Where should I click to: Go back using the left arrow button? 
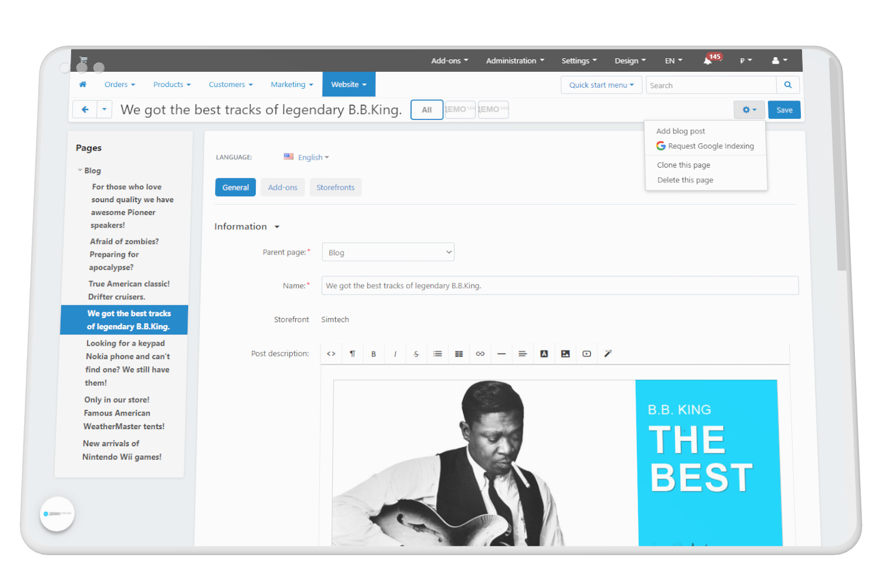tap(85, 109)
